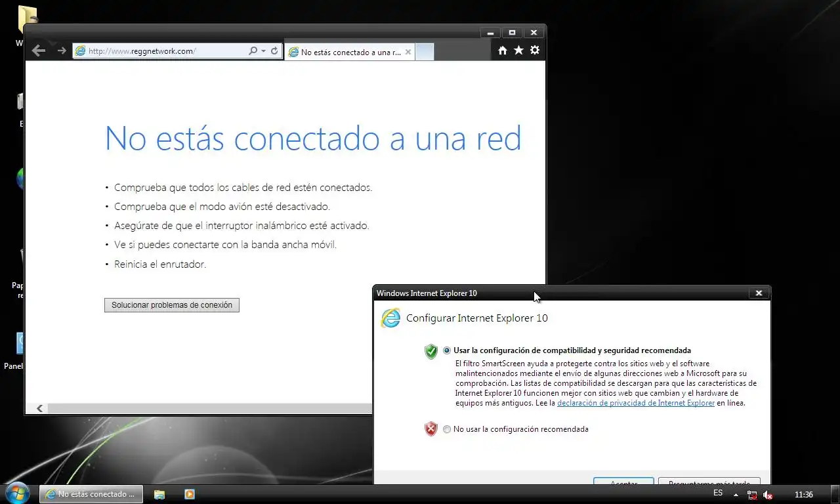840x504 pixels.
Task: Click 'Solucionar problemas de conexión' button
Action: (x=172, y=305)
